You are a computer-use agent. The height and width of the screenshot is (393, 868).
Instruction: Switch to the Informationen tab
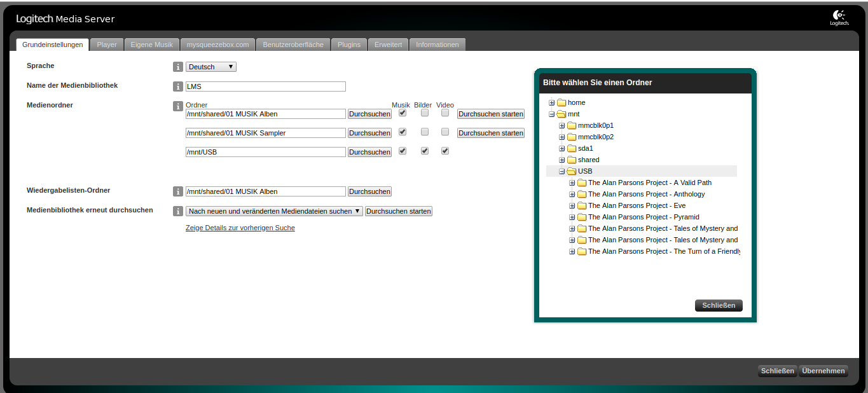coord(437,45)
